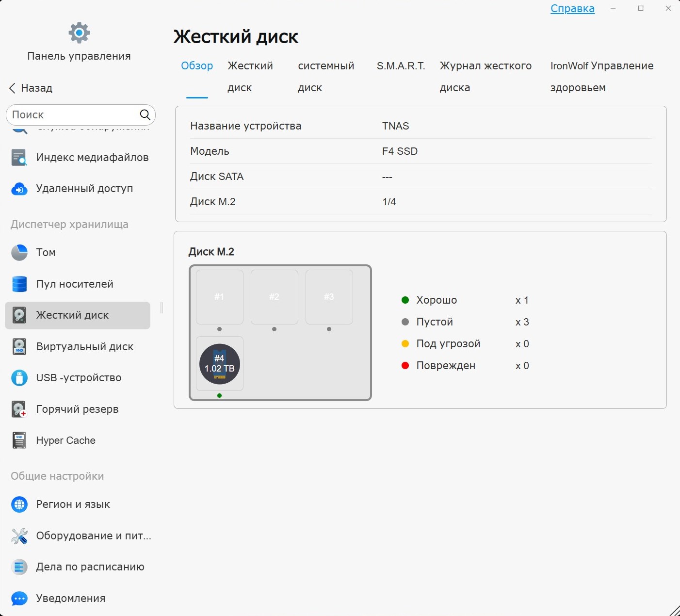Click the scheduled tasks list icon
Viewport: 680px width, 616px height.
(19, 567)
